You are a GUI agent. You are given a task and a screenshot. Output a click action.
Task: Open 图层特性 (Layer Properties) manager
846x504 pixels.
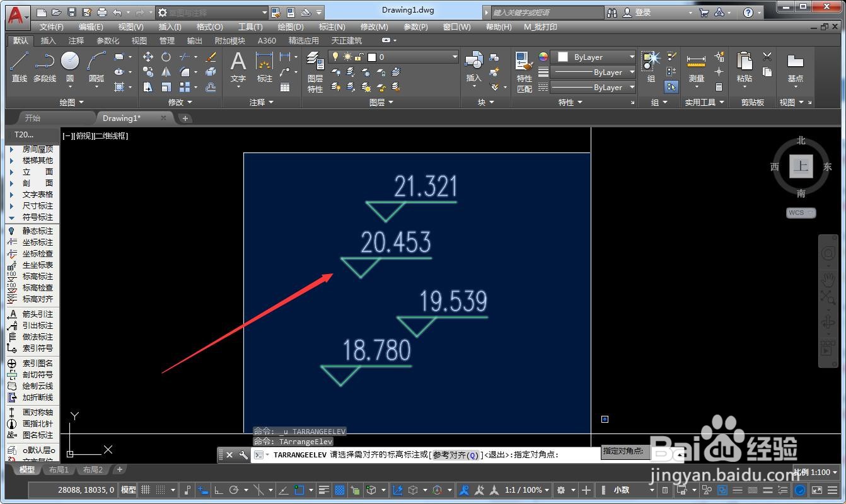[315, 72]
